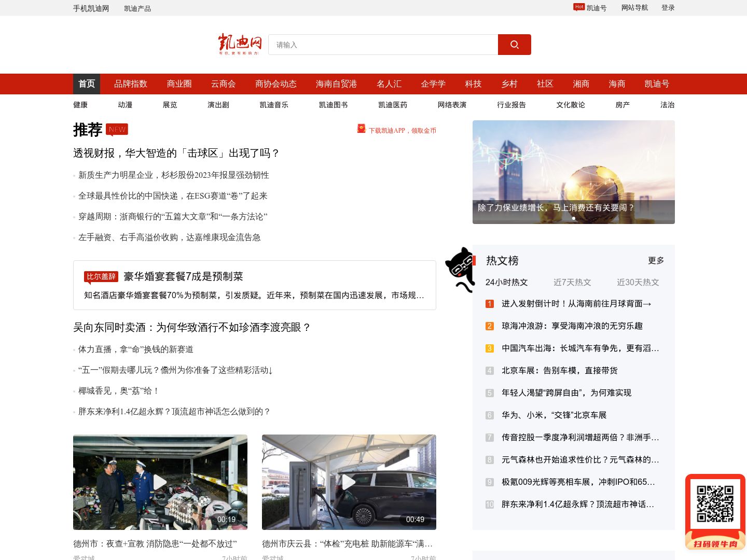This screenshot has height=560, width=747.
Task: Open the 名人汇 nav item
Action: tap(389, 84)
